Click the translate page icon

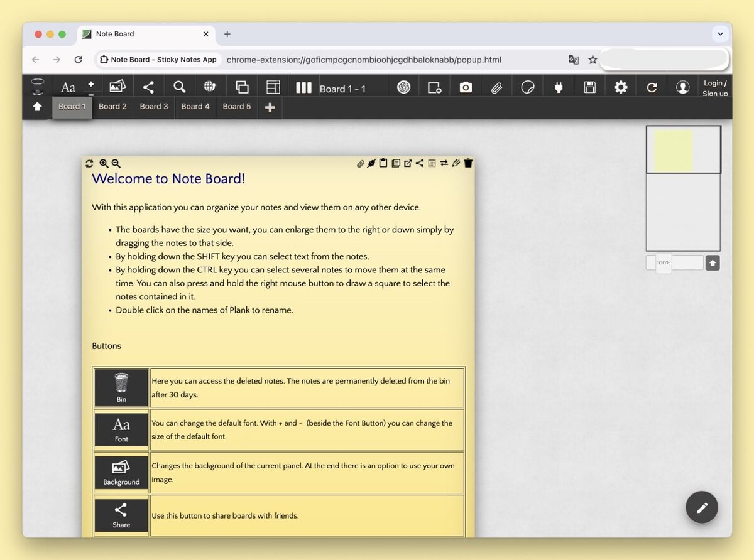click(x=573, y=60)
